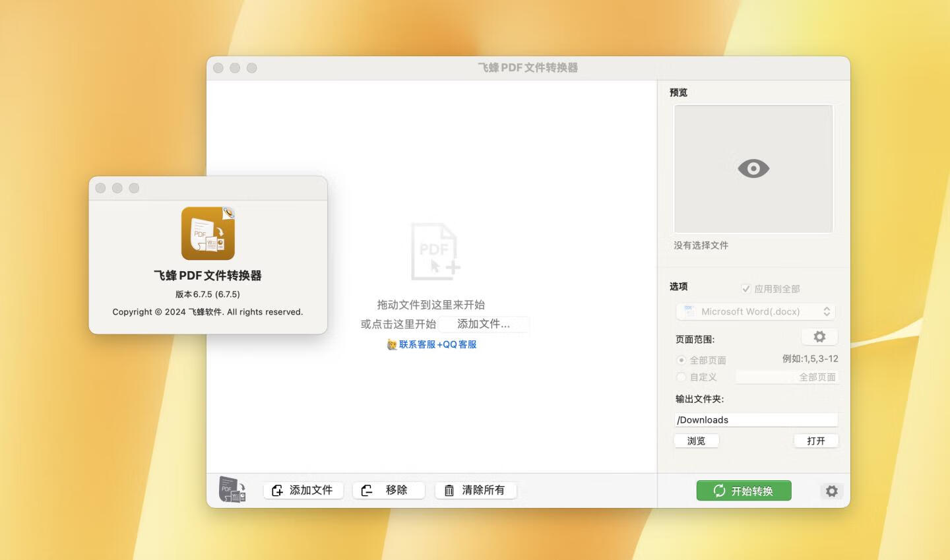Open the page range settings gear
Image resolution: width=950 pixels, height=560 pixels.
click(819, 336)
